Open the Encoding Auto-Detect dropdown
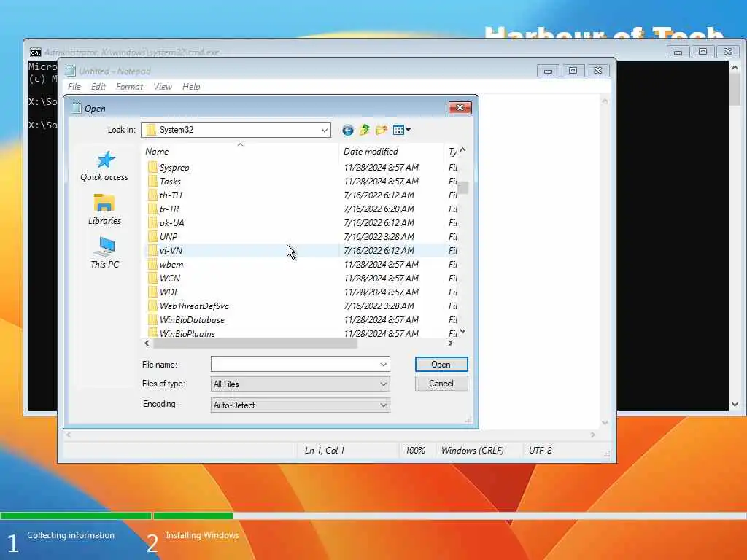The height and width of the screenshot is (560, 747). tap(300, 405)
